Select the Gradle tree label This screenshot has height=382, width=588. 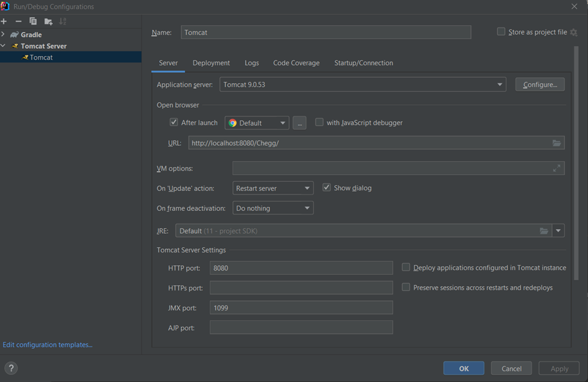click(x=31, y=34)
